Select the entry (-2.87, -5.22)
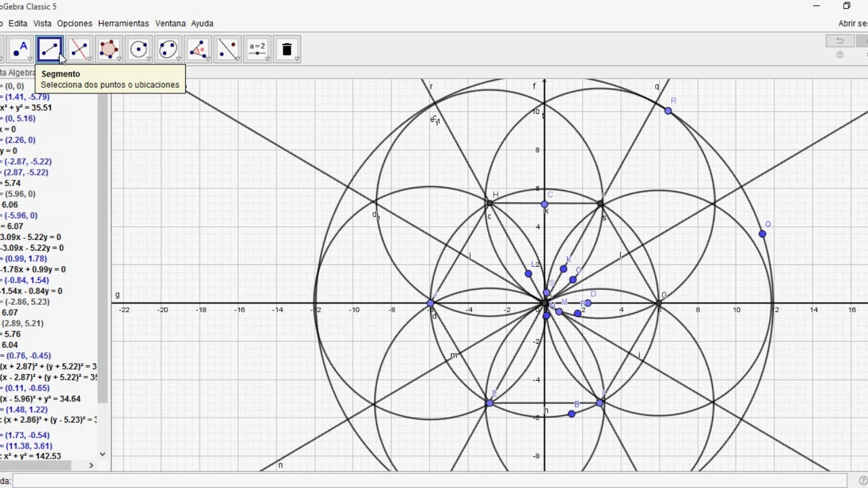Screen dimensions: 868x488 27,161
